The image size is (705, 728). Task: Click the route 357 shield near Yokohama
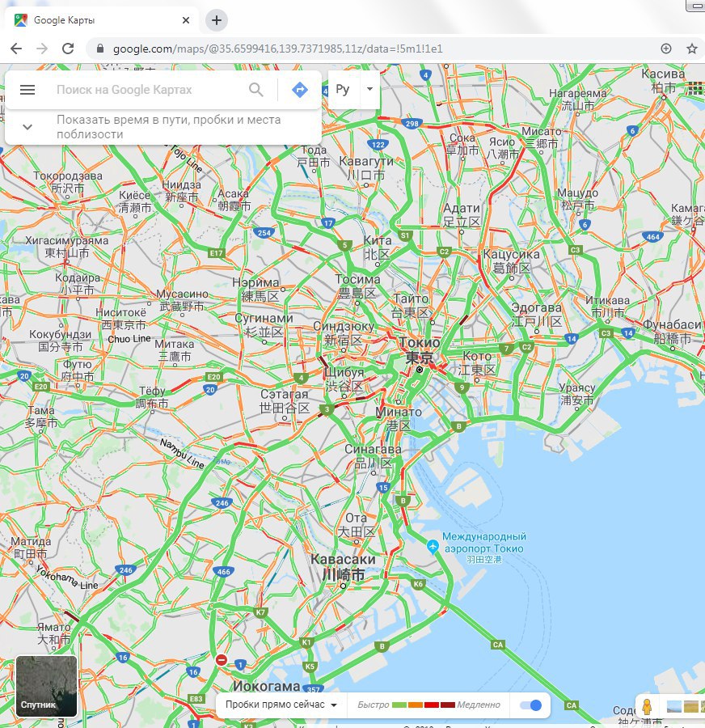pos(313,689)
